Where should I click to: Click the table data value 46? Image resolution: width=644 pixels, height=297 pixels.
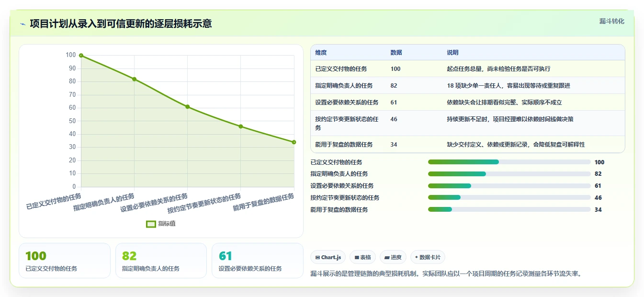pyautogui.click(x=394, y=119)
